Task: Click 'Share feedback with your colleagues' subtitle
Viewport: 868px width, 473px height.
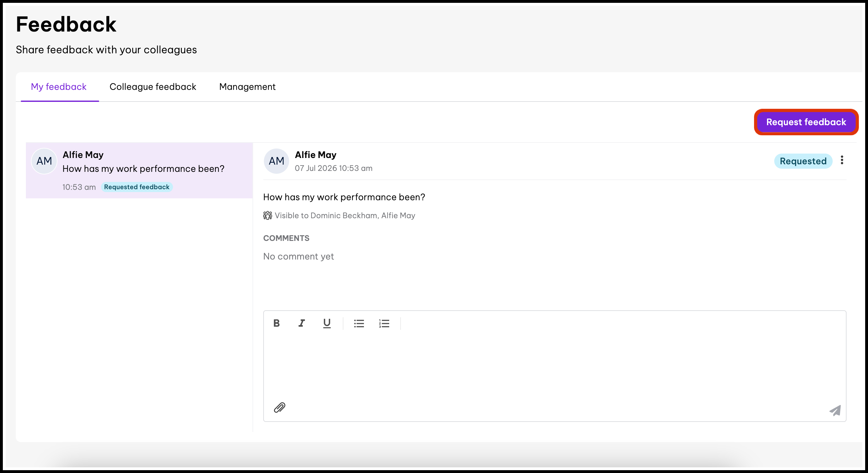Action: pyautogui.click(x=106, y=50)
